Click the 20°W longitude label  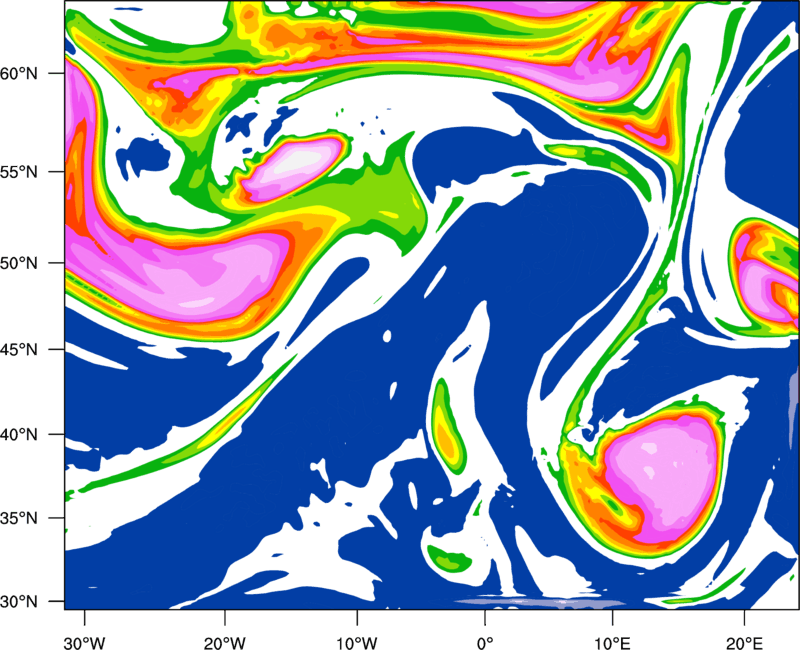tap(225, 643)
